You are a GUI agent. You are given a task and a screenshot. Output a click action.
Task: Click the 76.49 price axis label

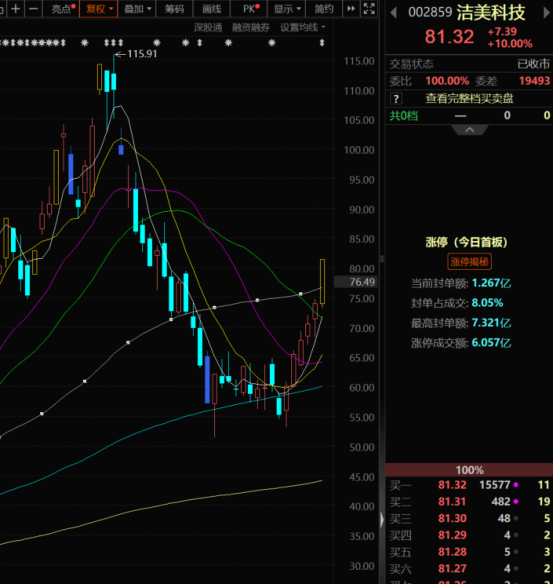tap(356, 282)
